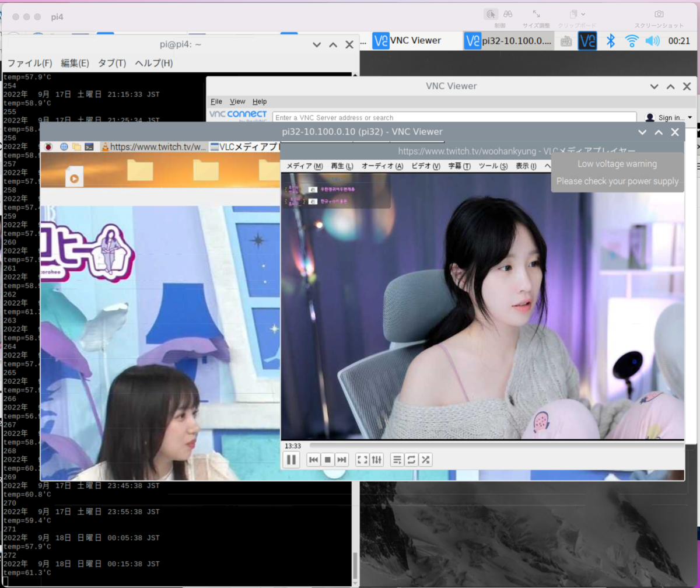The height and width of the screenshot is (588, 700).
Task: Minimize the pi32 VNC Viewer window
Action: [x=642, y=132]
